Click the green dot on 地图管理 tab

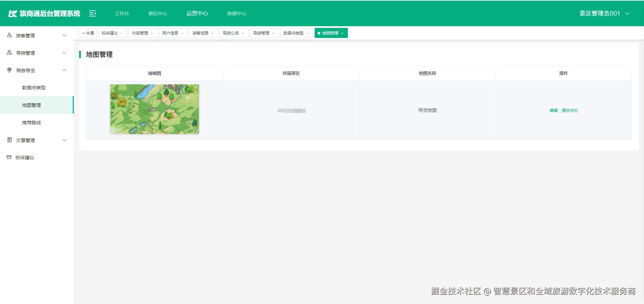click(319, 33)
